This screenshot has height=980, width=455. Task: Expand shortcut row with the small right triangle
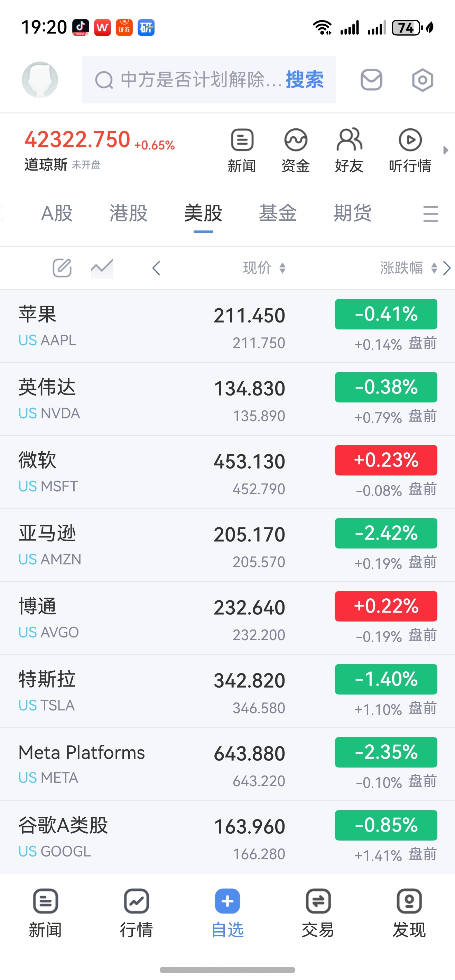pos(446,150)
